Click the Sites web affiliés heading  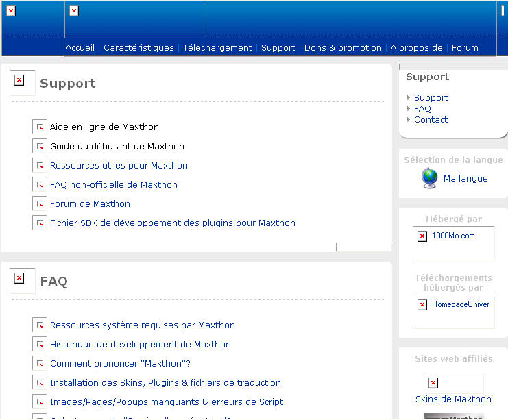(454, 358)
